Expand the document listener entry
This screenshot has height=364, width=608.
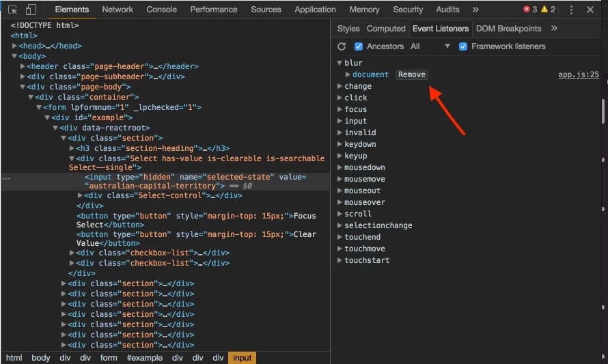pyautogui.click(x=348, y=74)
